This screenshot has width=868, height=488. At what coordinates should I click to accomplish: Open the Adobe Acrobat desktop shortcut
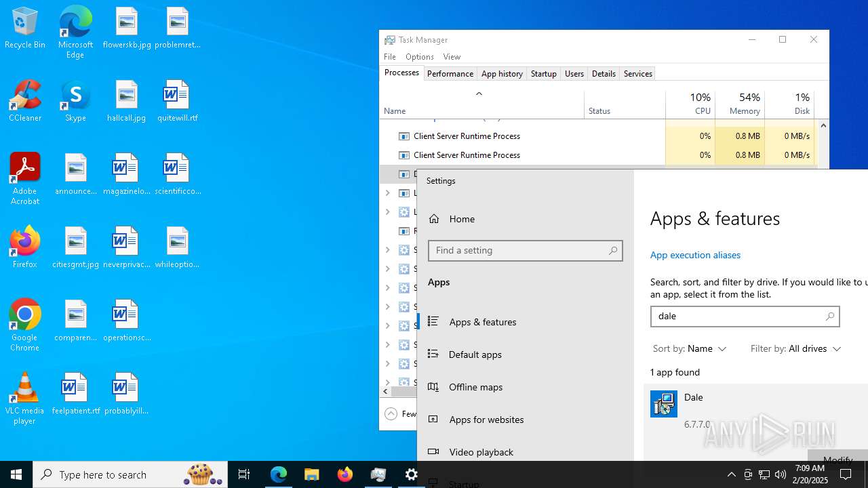tap(25, 179)
